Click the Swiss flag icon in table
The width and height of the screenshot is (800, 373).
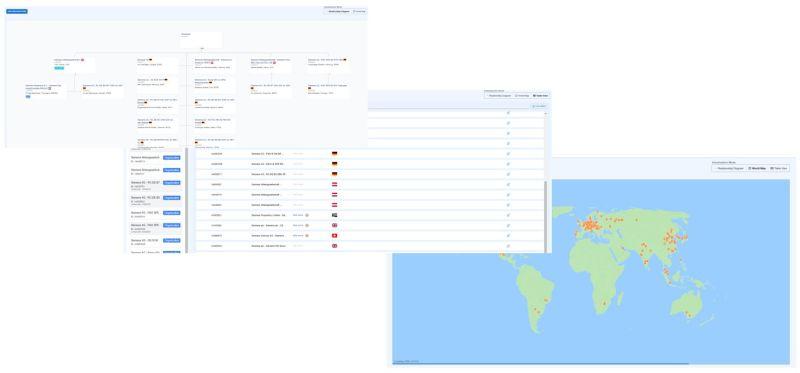[x=335, y=235]
